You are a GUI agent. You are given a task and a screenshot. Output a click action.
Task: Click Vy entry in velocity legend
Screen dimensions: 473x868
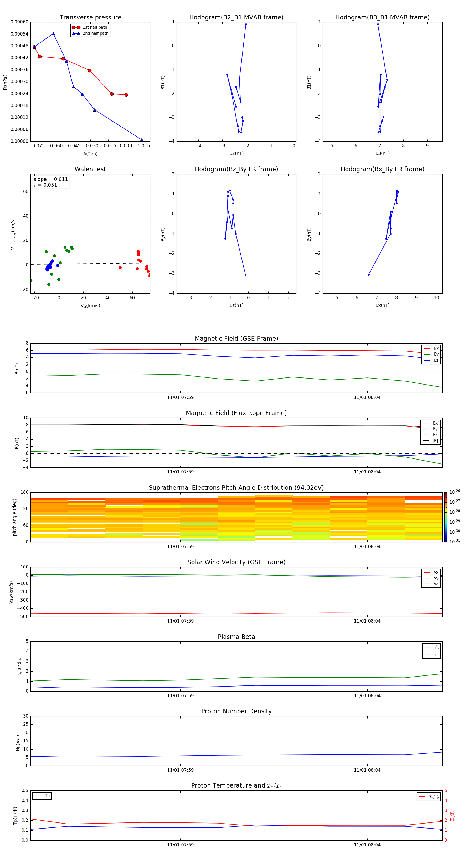[x=431, y=578]
